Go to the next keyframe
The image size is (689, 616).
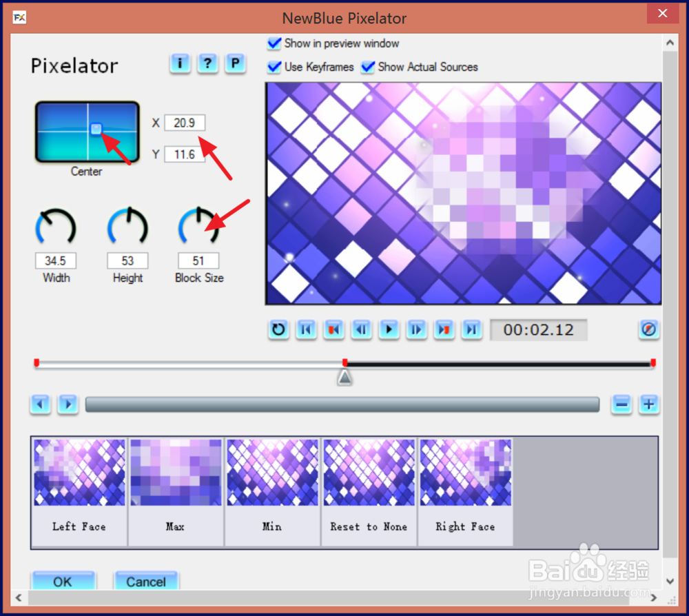444,329
